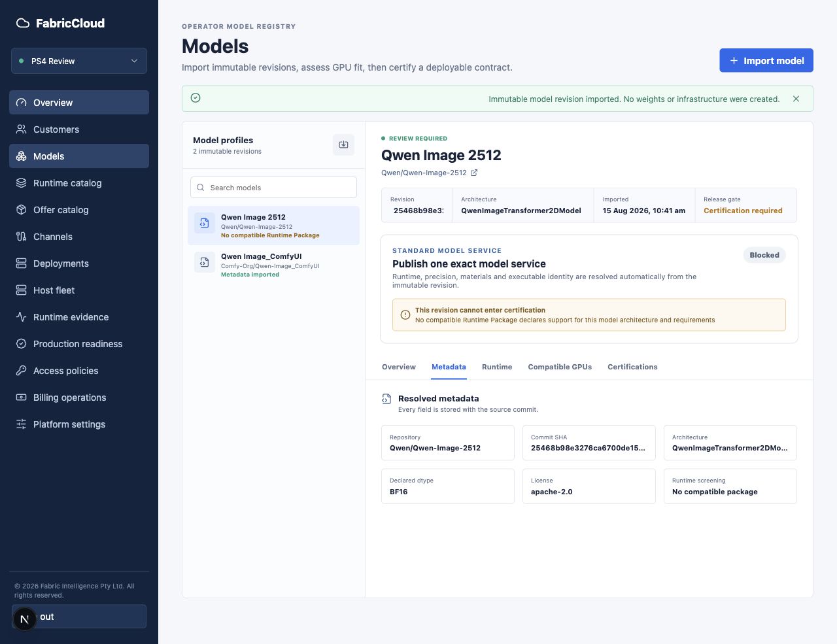This screenshot has width=837, height=644.
Task: Click the Models cubes icon in sidebar
Action: click(22, 156)
